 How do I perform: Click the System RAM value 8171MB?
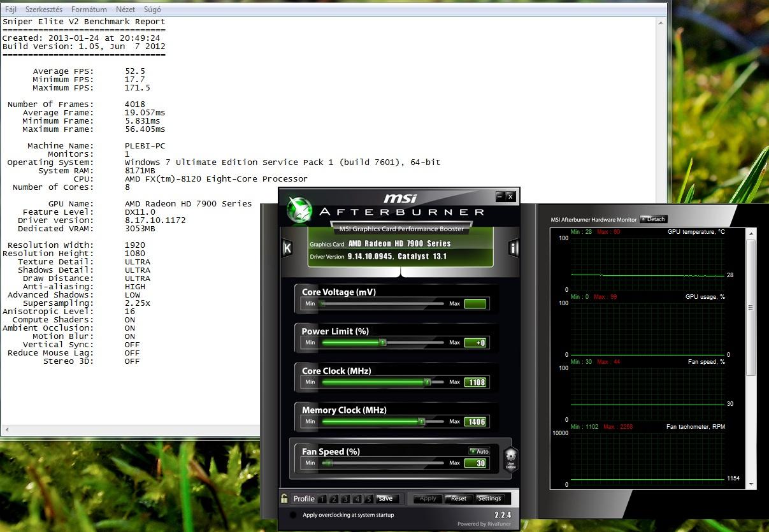coord(140,171)
